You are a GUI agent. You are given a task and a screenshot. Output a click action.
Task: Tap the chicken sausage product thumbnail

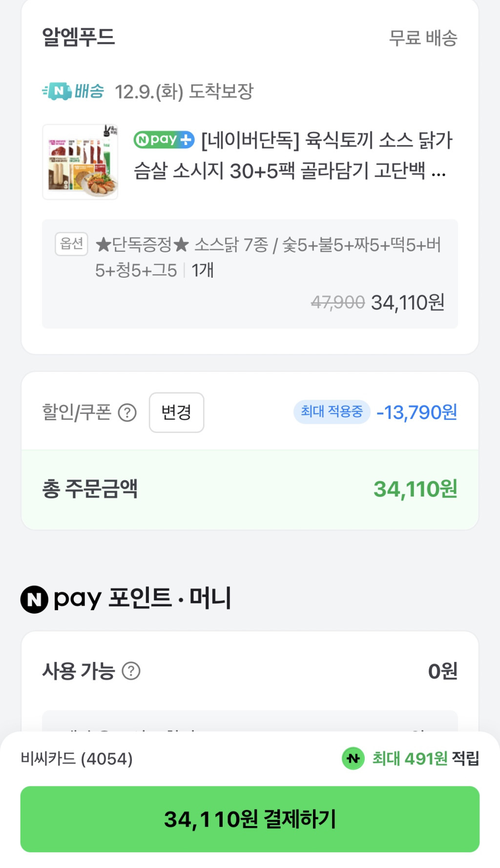(x=81, y=162)
